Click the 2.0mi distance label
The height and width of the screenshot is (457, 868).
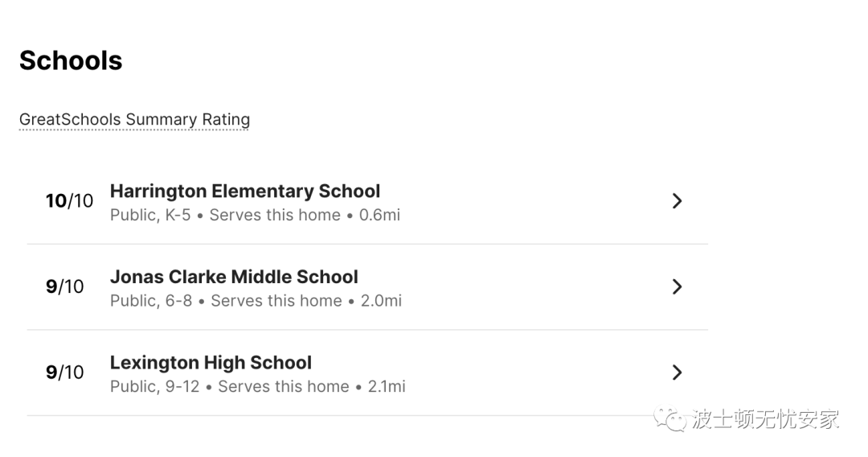(382, 301)
